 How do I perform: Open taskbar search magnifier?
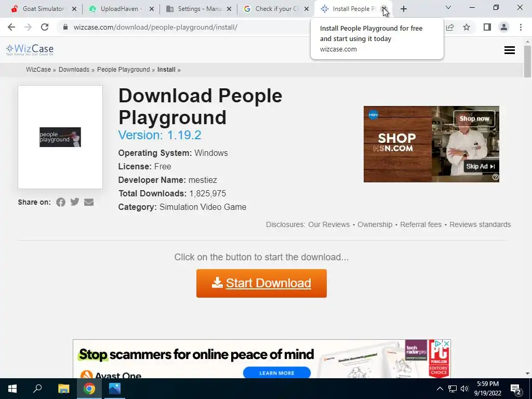click(x=37, y=389)
